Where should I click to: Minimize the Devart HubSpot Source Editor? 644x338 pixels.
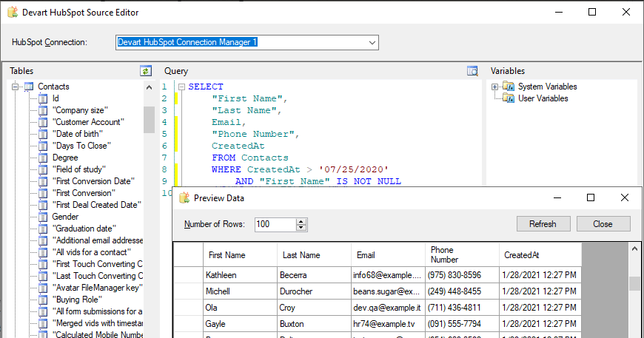(559, 13)
